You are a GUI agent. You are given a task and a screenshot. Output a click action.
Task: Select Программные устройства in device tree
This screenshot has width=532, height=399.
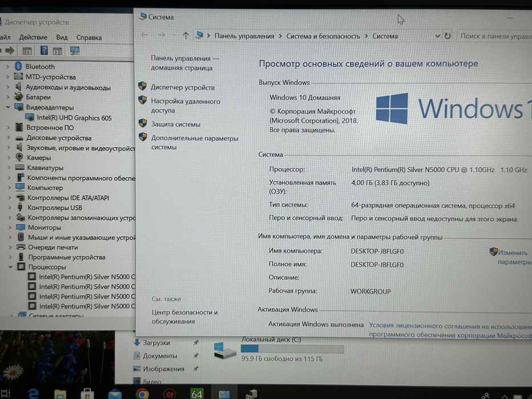[67, 257]
